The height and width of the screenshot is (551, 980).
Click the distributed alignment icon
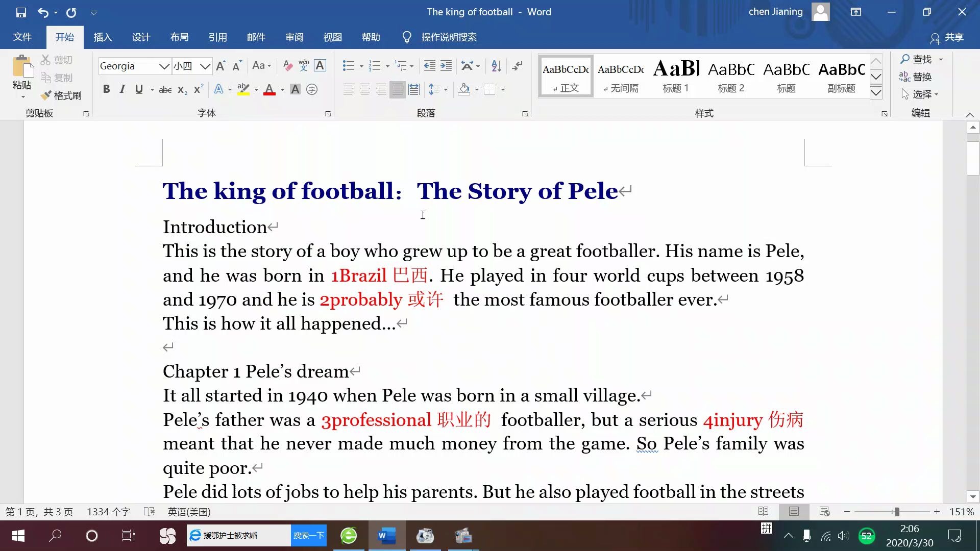click(414, 89)
